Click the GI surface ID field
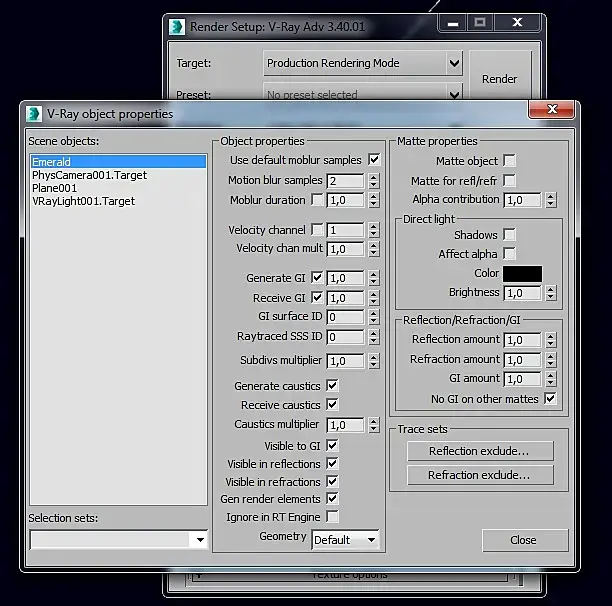 pyautogui.click(x=346, y=317)
